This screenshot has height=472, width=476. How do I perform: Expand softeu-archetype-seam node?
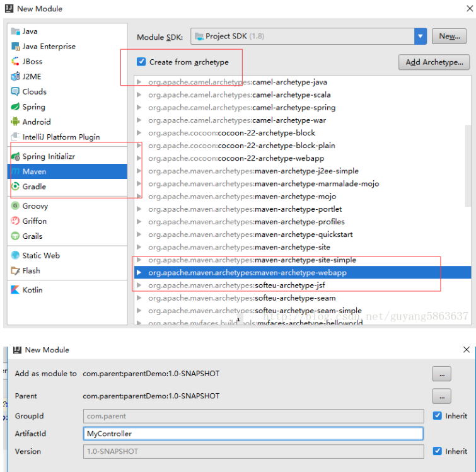coord(139,297)
